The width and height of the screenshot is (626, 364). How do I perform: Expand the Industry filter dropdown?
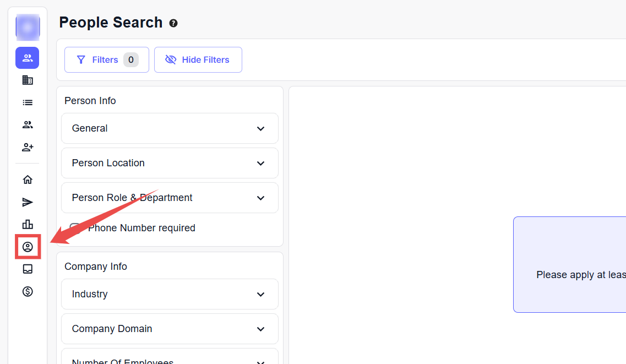tap(170, 294)
